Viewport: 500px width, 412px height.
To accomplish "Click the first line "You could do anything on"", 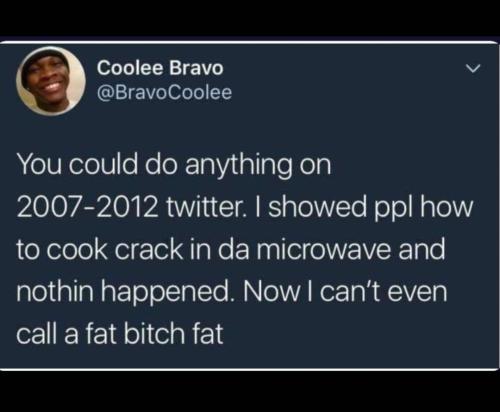I will tap(174, 166).
